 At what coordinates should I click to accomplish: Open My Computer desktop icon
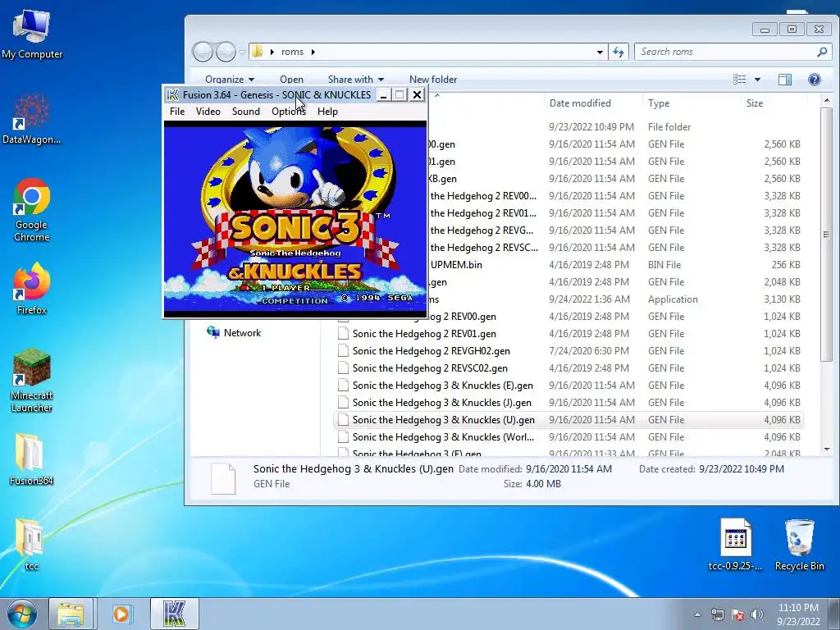[32, 34]
